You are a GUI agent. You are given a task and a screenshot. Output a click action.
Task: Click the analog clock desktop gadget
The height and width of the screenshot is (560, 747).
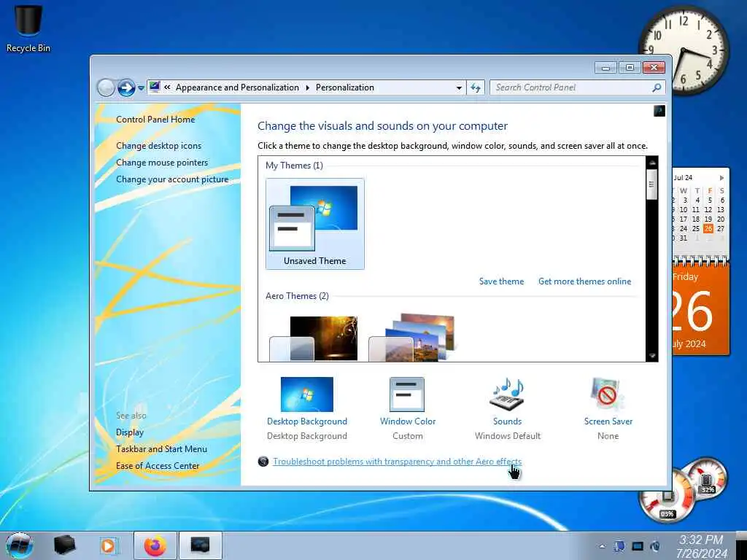pyautogui.click(x=684, y=50)
